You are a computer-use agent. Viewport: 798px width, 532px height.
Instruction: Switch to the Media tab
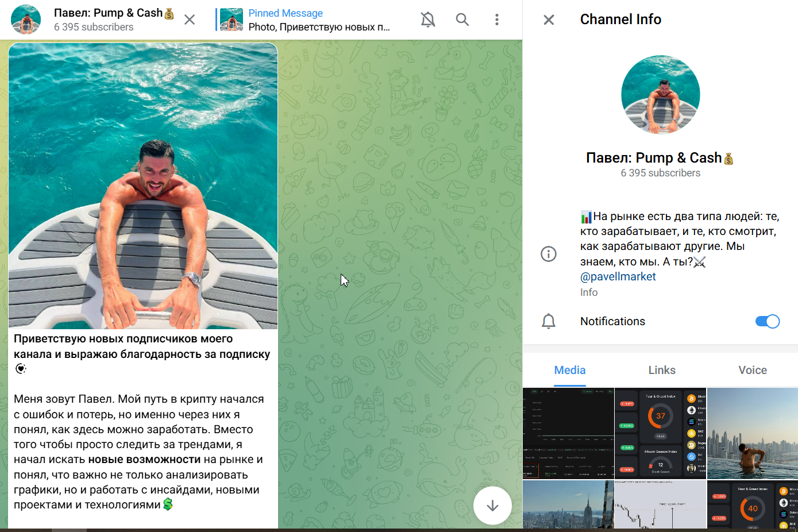[x=570, y=370]
